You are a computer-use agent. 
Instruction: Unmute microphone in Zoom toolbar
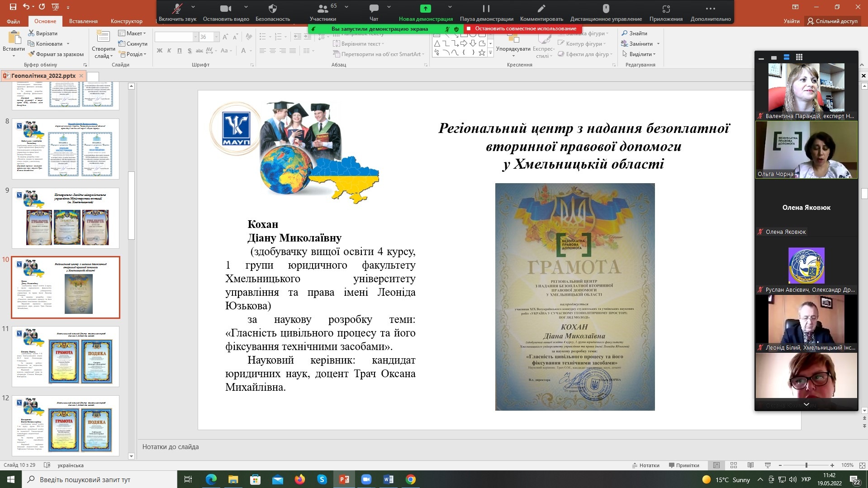click(x=177, y=9)
